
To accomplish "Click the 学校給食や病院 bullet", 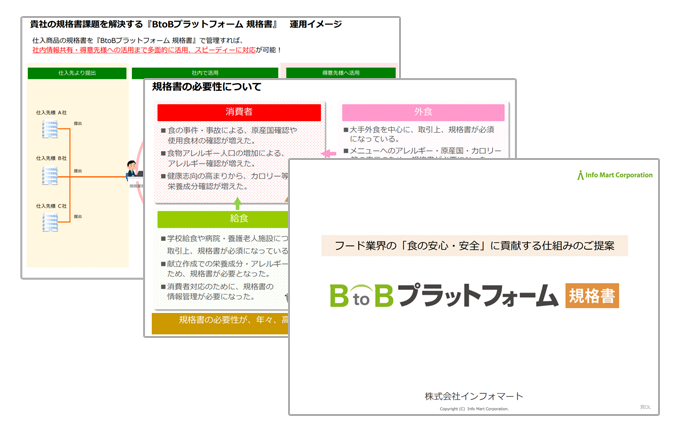I will pyautogui.click(x=224, y=245).
